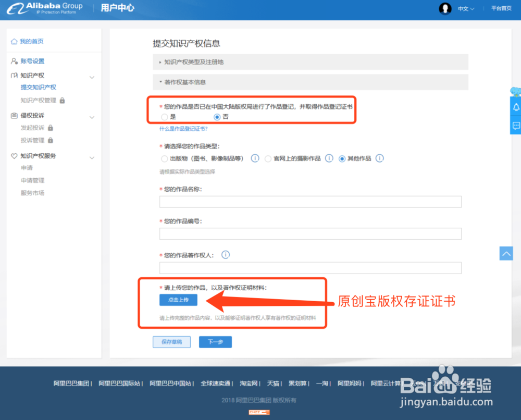Click the back-to-top arrow icon
Image resolution: width=521 pixels, height=420 pixels.
click(x=506, y=253)
